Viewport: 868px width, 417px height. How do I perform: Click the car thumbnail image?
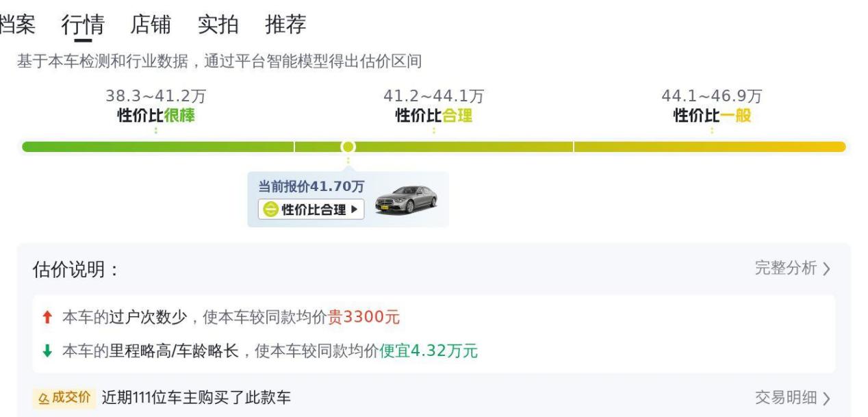point(406,199)
